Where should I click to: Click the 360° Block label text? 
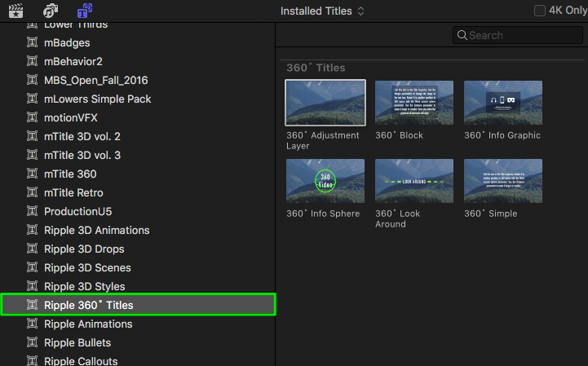click(399, 135)
